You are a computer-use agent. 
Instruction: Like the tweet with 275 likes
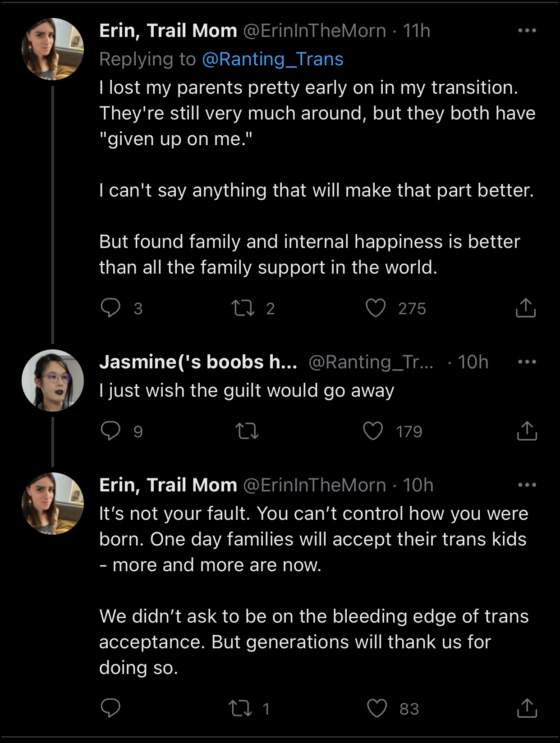[376, 308]
